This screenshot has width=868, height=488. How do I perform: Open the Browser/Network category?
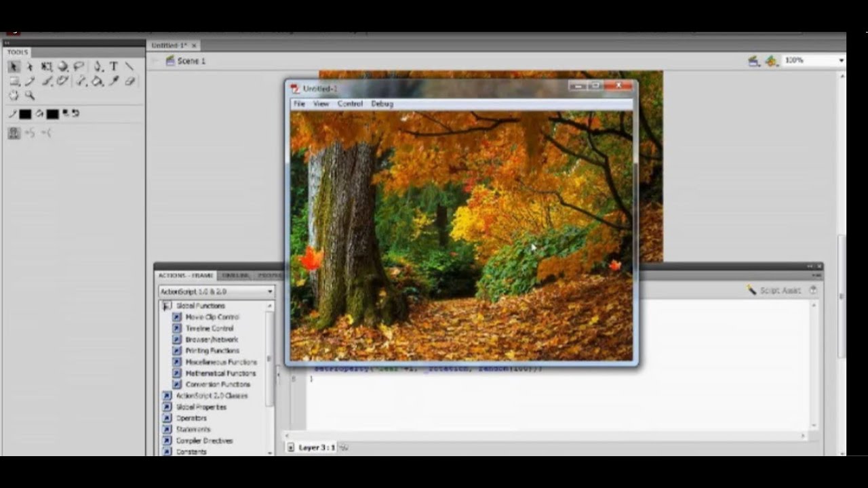pos(212,340)
